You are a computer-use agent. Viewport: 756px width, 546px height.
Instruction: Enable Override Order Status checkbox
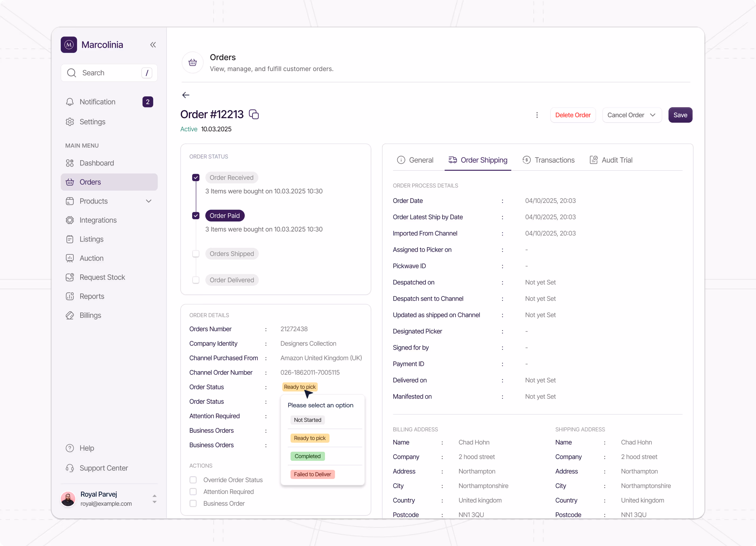click(x=193, y=480)
